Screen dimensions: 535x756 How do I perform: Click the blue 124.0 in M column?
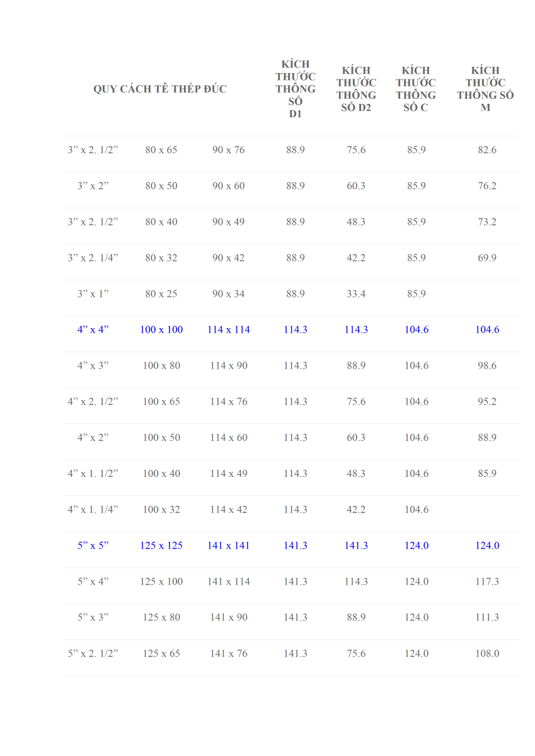point(487,546)
